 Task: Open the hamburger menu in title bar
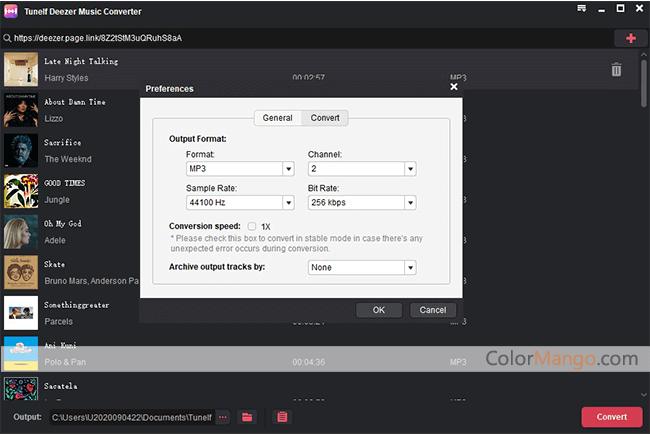point(582,10)
